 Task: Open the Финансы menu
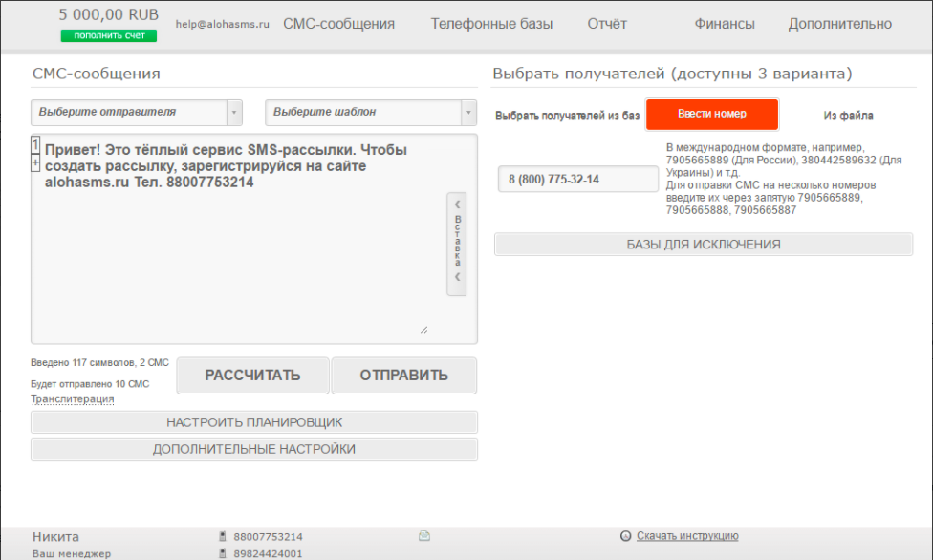click(x=724, y=24)
